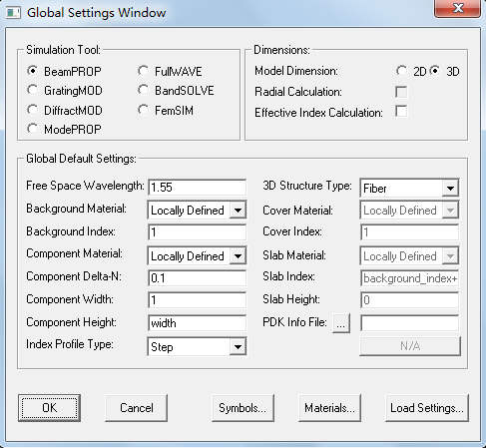Click the Free Space Wavelength field

[198, 188]
